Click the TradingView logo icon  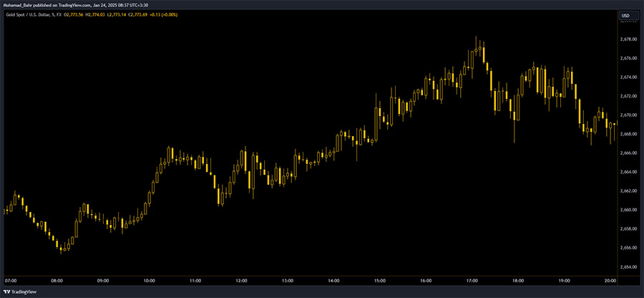click(8, 292)
